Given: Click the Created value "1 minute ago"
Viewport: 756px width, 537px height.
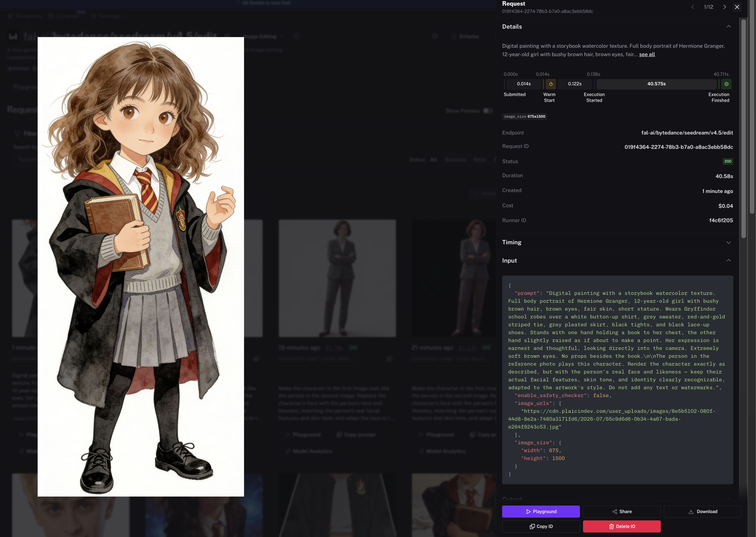Looking at the screenshot, I should [x=717, y=191].
